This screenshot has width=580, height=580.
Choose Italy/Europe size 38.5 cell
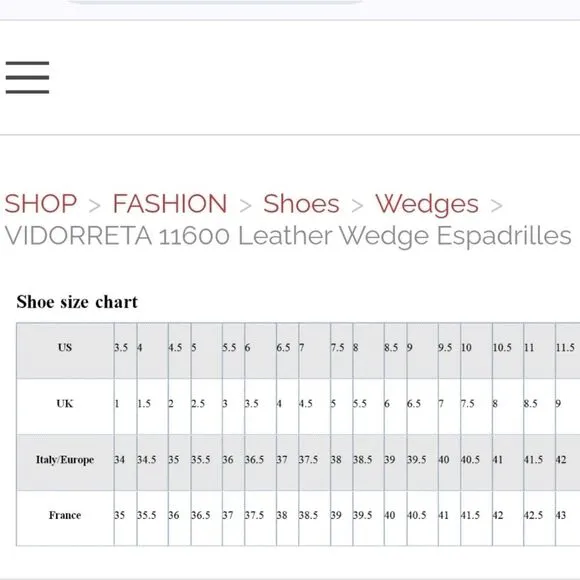368,462
